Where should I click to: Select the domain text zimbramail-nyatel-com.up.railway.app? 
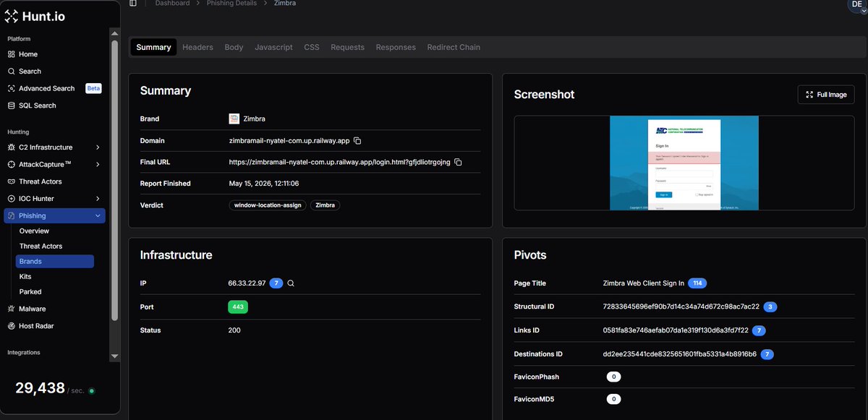(289, 141)
